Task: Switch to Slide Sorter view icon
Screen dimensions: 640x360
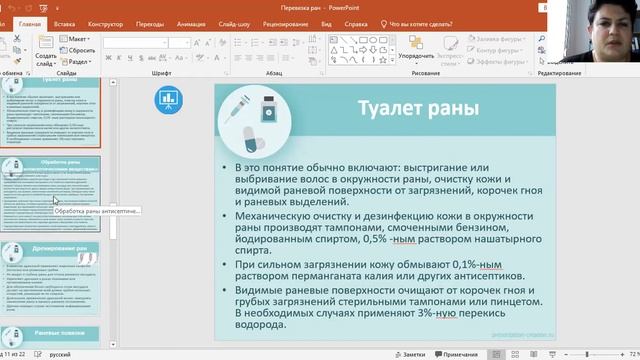Action: point(515,354)
